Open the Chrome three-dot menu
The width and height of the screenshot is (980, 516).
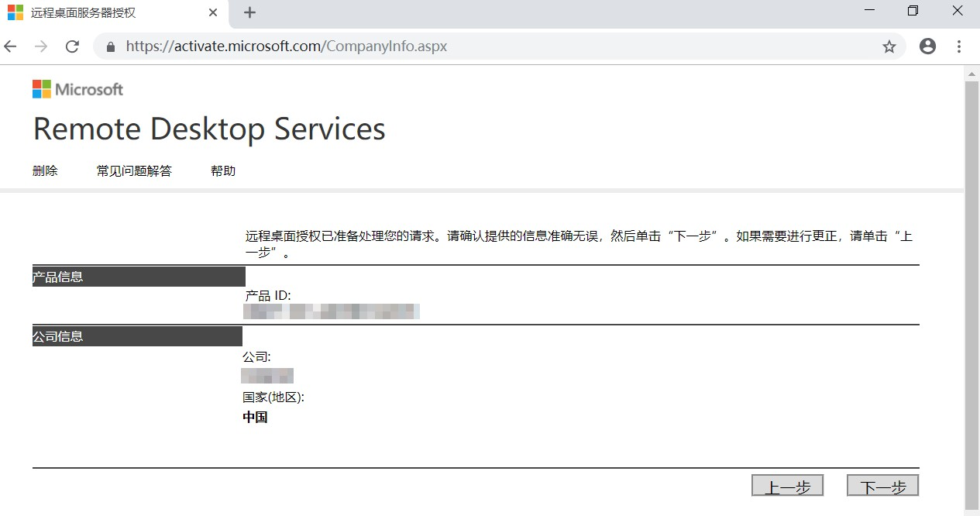click(x=959, y=46)
